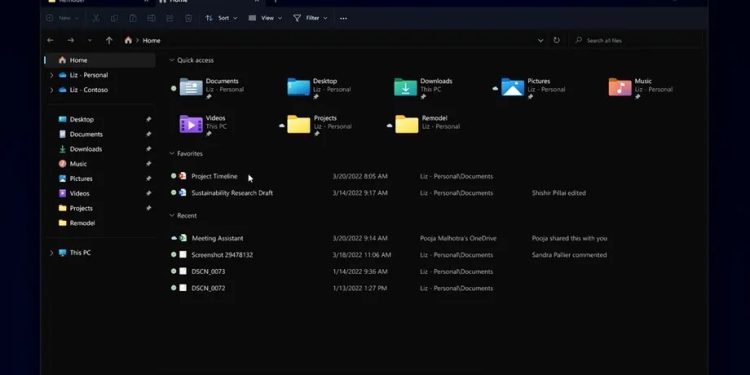Select Liz - Contoso in sidebar
The image size is (750, 375).
(x=88, y=90)
